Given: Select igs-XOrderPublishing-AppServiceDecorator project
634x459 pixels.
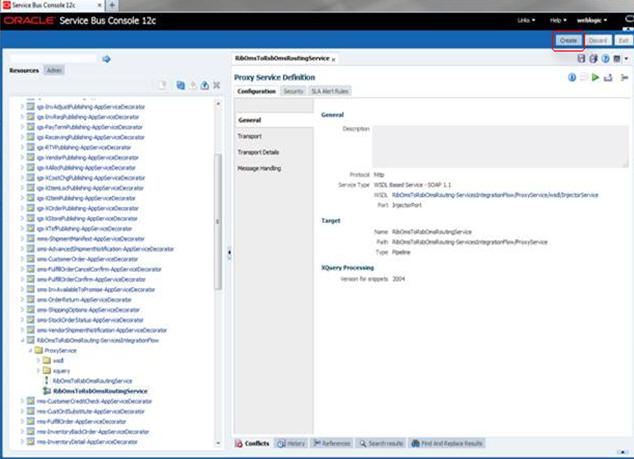Looking at the screenshot, I should tap(88, 208).
